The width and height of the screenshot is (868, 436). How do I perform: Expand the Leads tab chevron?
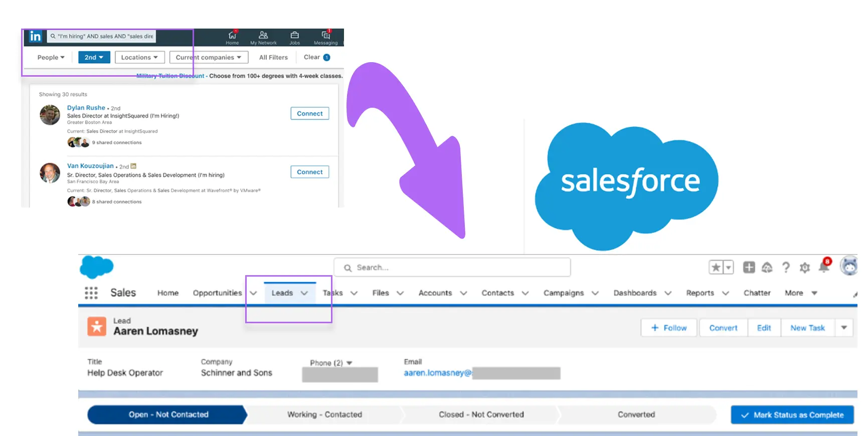304,293
